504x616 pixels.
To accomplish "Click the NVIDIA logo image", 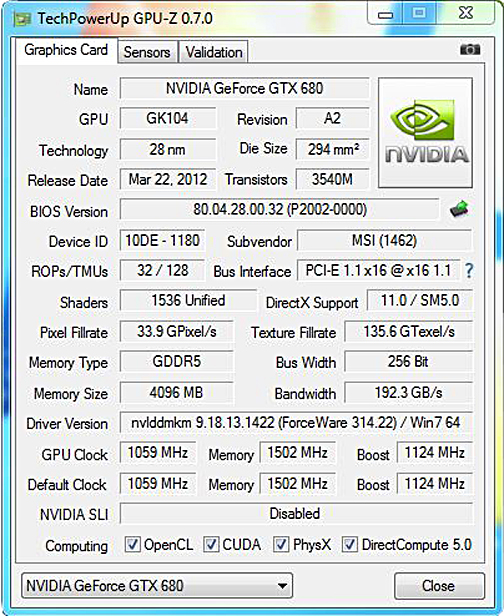I will tap(425, 133).
